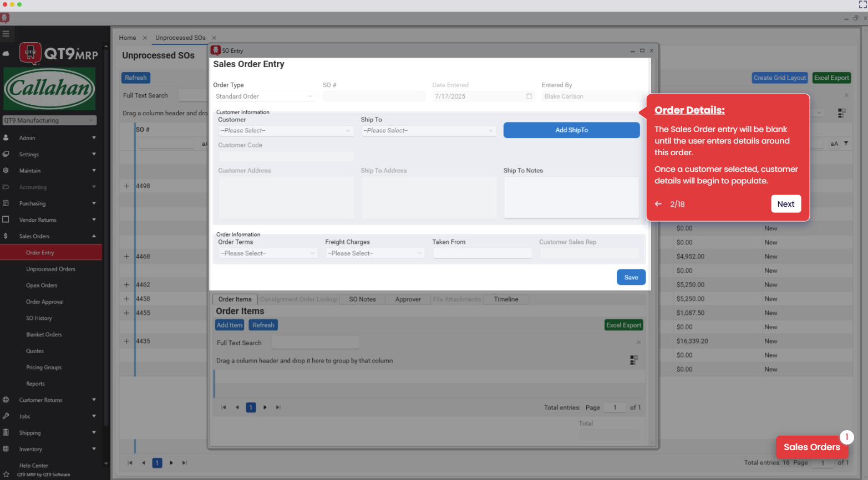Go to next page in Order Items pager
Viewport: 868px width, 480px height.
(x=265, y=407)
